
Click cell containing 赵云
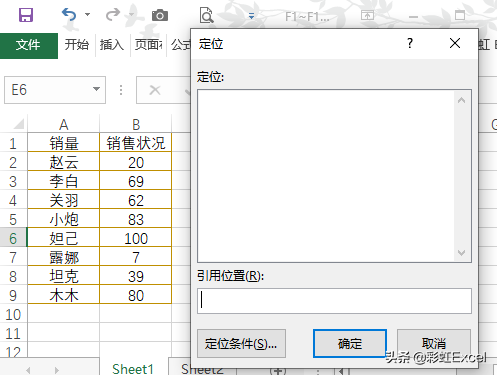click(x=64, y=162)
